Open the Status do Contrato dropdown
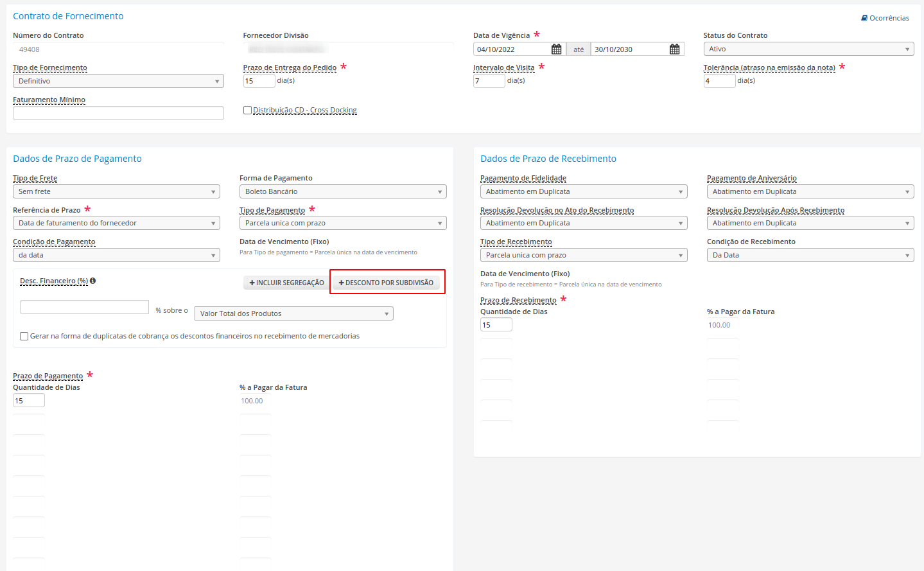This screenshot has width=924, height=571. click(808, 49)
